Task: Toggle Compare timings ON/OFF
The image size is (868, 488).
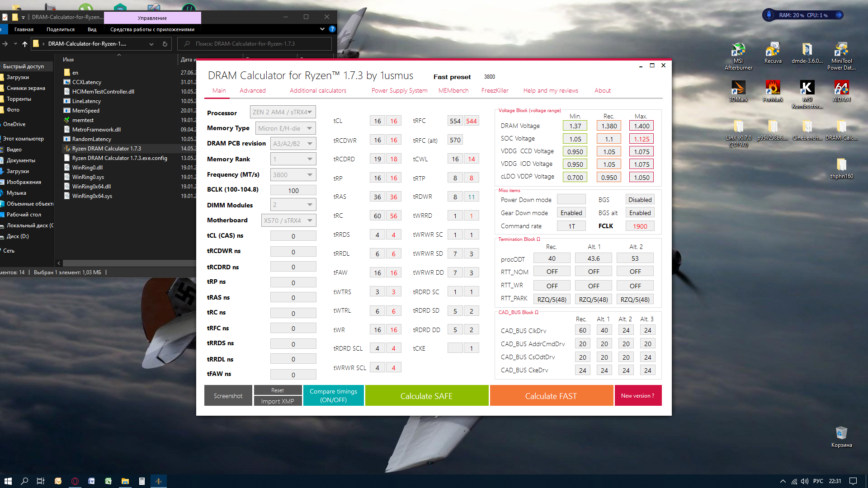Action: pos(333,396)
